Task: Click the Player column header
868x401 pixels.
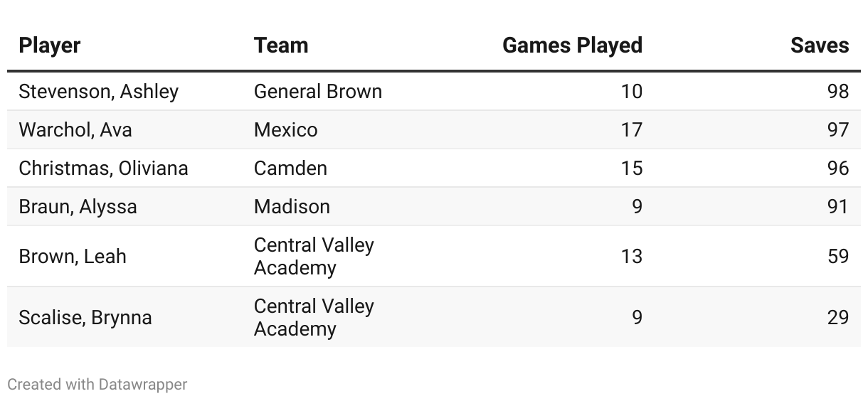Action: coord(50,46)
